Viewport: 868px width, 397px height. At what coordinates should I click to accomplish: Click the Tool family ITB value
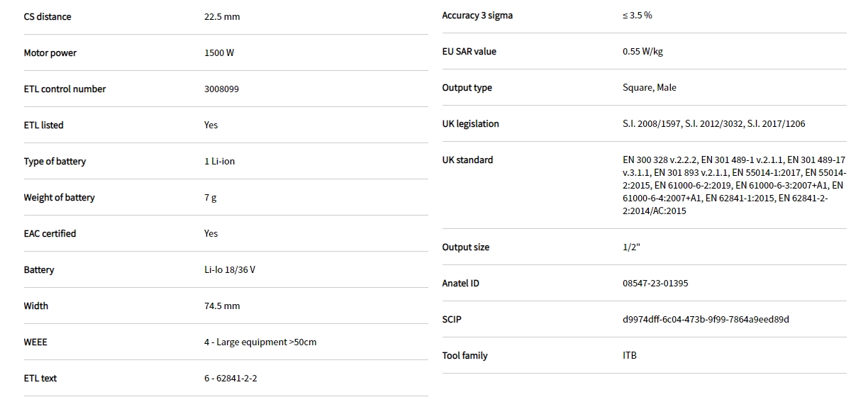(x=629, y=356)
